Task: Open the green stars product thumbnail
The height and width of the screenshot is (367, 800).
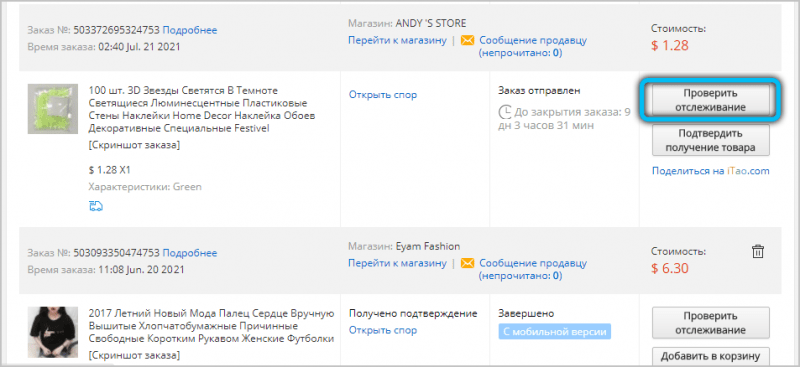Action: 53,109
